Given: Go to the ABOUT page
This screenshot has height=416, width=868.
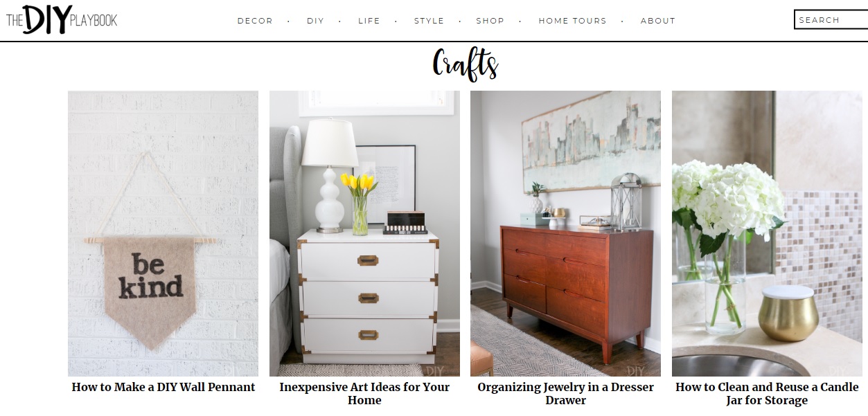Looking at the screenshot, I should [x=657, y=21].
